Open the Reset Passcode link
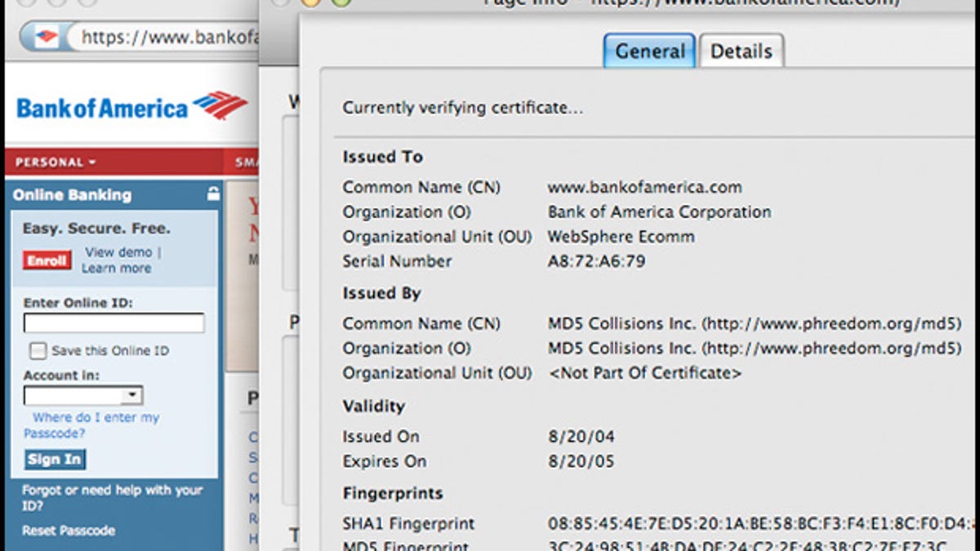Image resolution: width=980 pixels, height=551 pixels. 53,531
